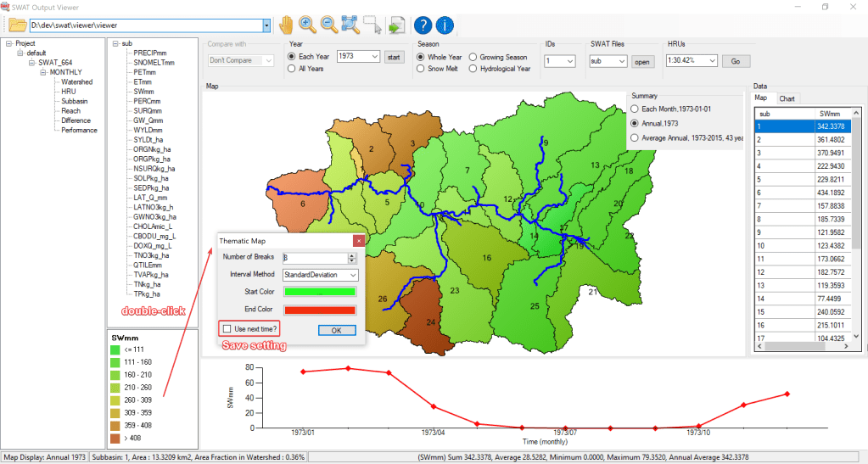Open the year 1973 dropdown

click(375, 57)
